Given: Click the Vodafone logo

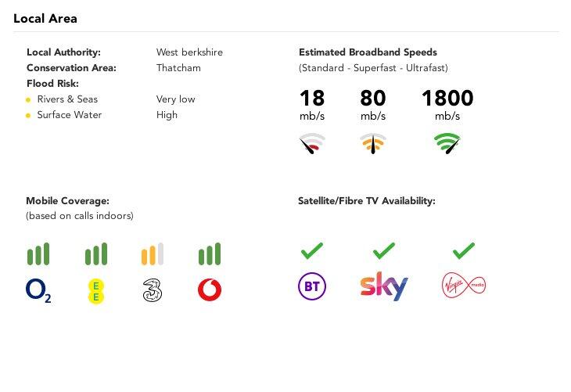Looking at the screenshot, I should click(x=210, y=291).
